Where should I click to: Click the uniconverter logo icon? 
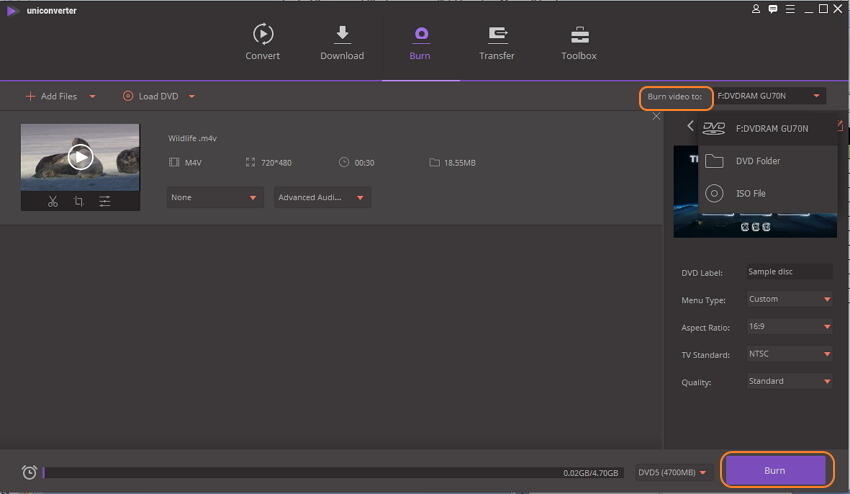click(x=12, y=11)
